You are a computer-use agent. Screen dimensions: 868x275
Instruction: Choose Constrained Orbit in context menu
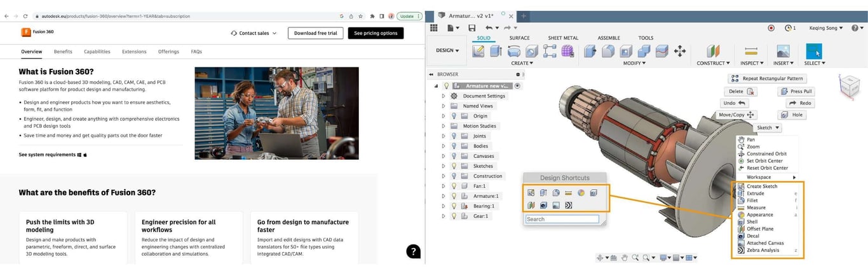[766, 153]
